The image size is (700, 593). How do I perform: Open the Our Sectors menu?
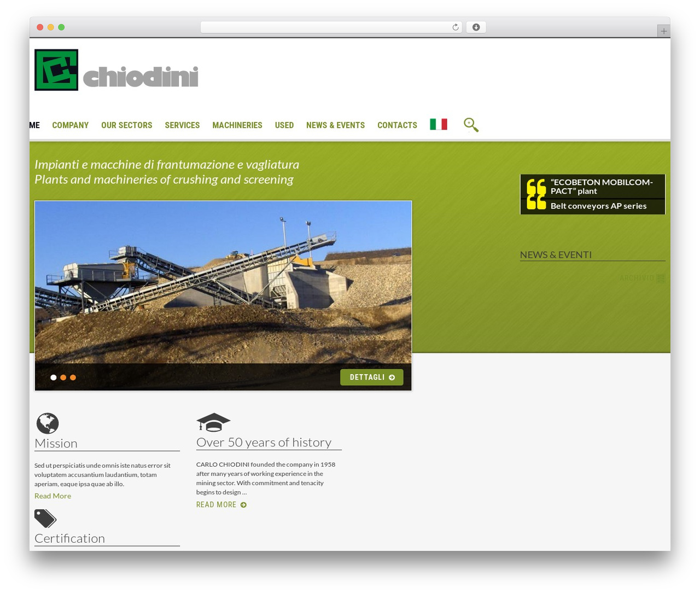pos(127,125)
